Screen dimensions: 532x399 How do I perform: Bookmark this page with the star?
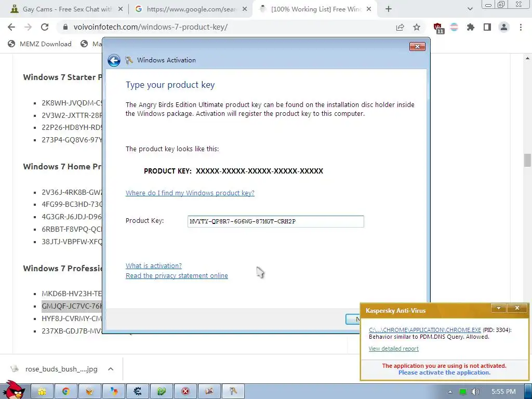pos(417,27)
